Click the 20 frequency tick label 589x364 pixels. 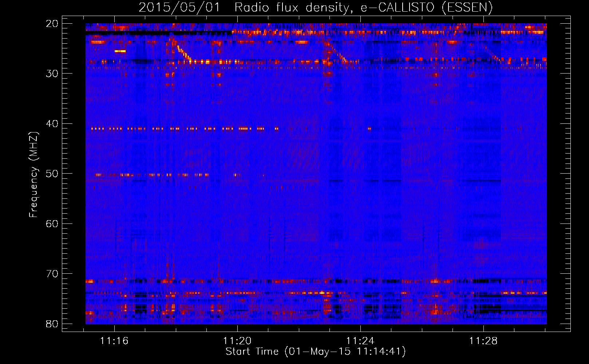click(52, 24)
